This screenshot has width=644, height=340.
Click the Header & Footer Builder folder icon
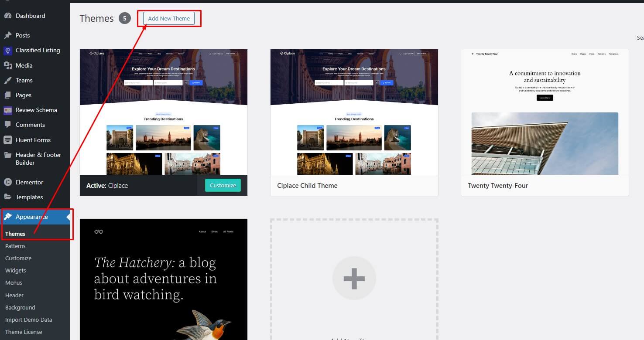8,155
